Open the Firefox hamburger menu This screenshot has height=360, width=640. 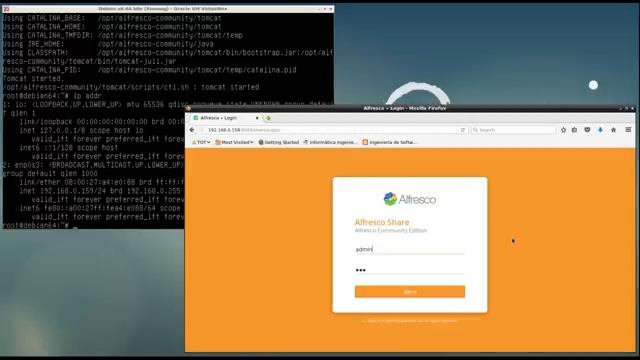pyautogui.click(x=628, y=130)
